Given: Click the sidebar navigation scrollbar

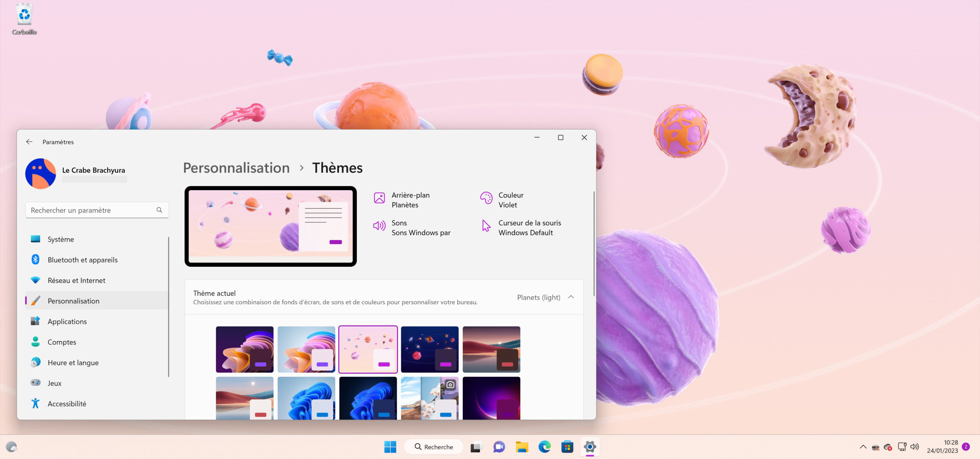Looking at the screenshot, I should tap(168, 306).
